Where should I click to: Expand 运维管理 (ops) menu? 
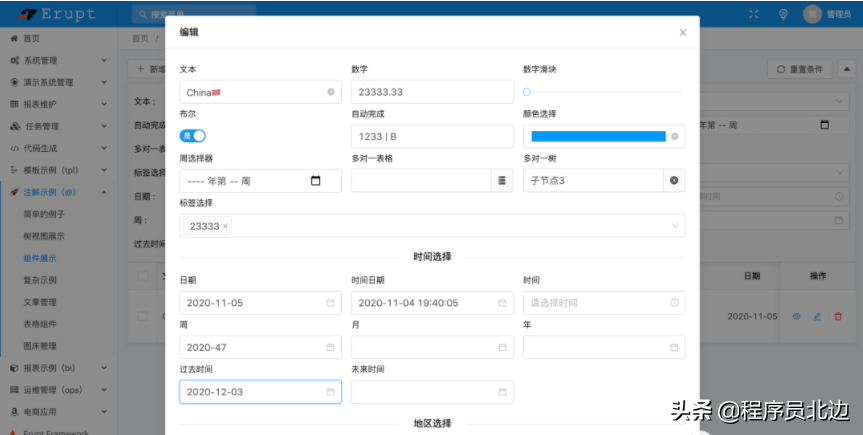click(58, 390)
